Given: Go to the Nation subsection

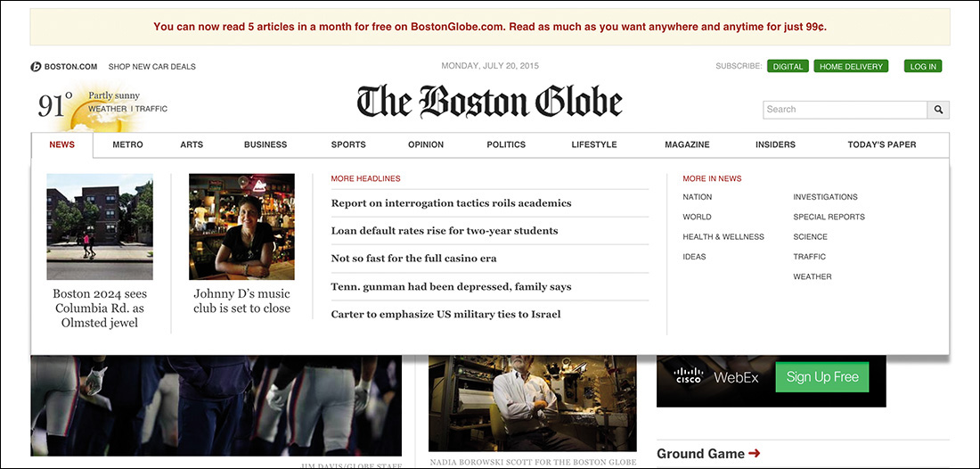Looking at the screenshot, I should click(x=697, y=197).
